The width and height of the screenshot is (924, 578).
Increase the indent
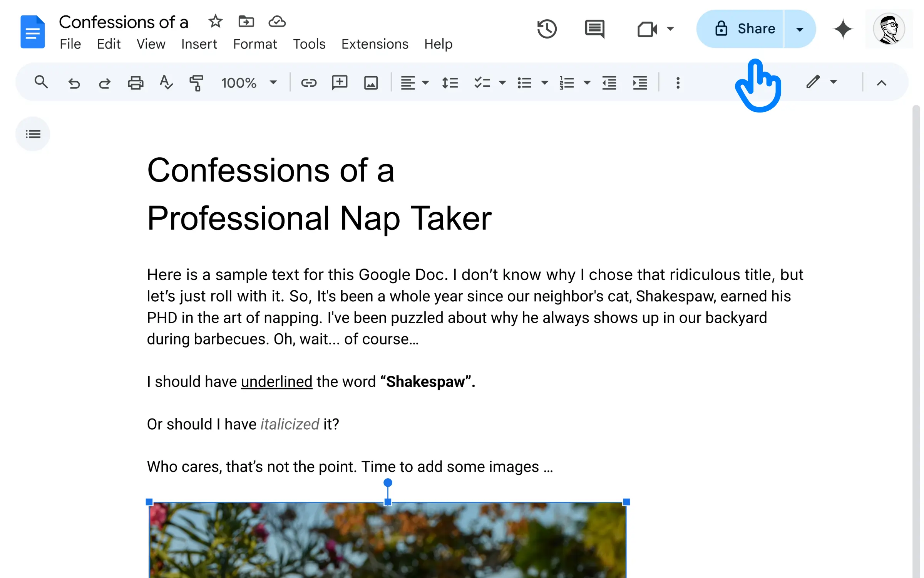(x=640, y=83)
